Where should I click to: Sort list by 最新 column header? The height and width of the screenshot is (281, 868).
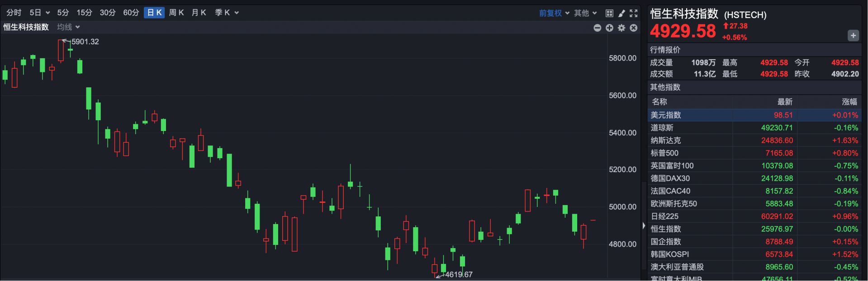[x=785, y=102]
